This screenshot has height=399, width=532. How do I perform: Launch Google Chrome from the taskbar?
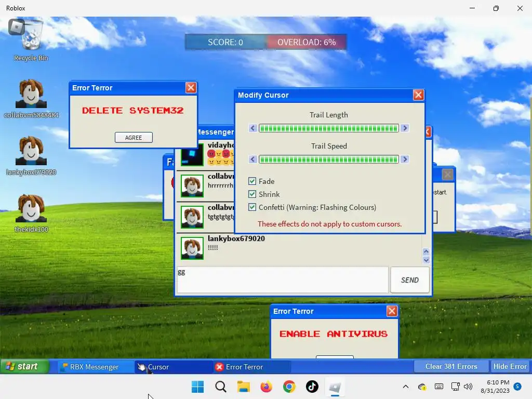pos(289,387)
